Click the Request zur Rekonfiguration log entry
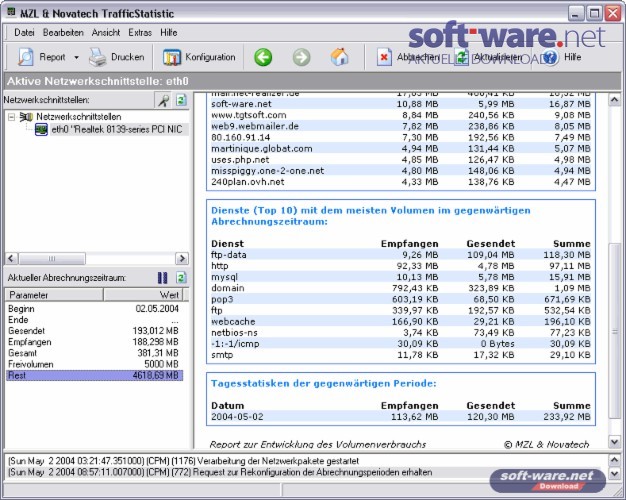 click(x=220, y=472)
